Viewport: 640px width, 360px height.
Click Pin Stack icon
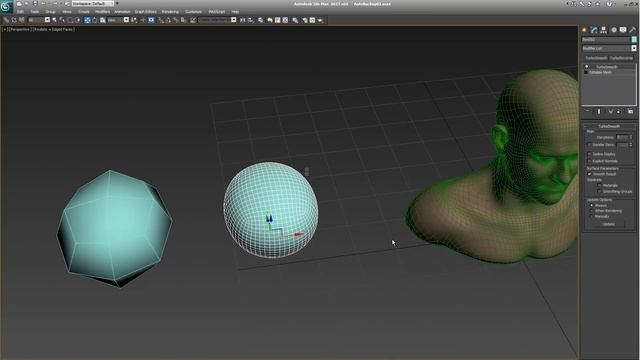click(588, 111)
